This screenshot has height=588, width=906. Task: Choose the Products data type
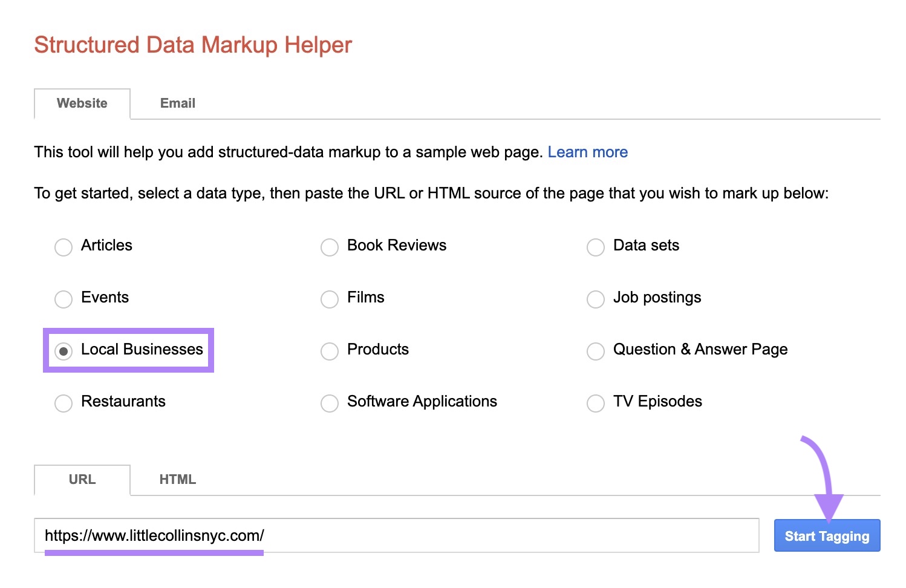(x=329, y=351)
